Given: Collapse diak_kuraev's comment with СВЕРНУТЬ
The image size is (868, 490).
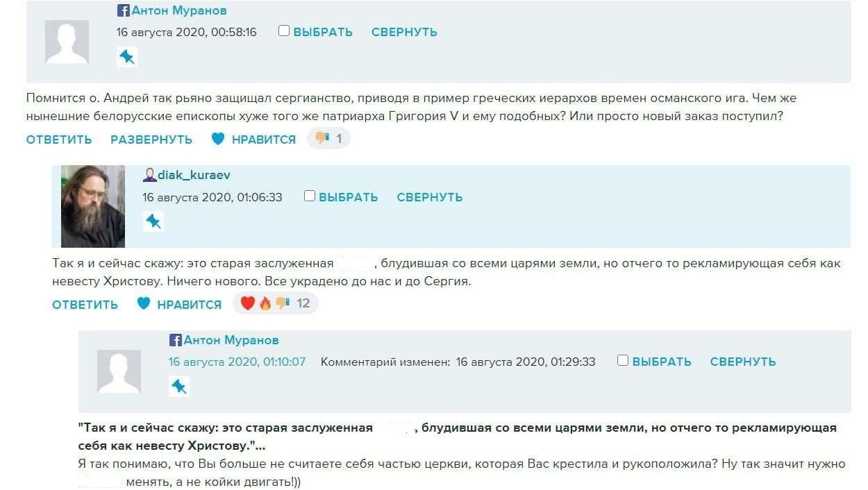Looking at the screenshot, I should click(430, 197).
